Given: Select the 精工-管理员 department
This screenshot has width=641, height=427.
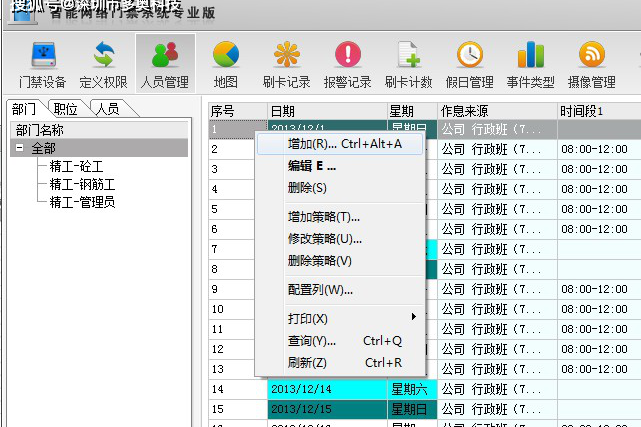Looking at the screenshot, I should pos(82,202).
